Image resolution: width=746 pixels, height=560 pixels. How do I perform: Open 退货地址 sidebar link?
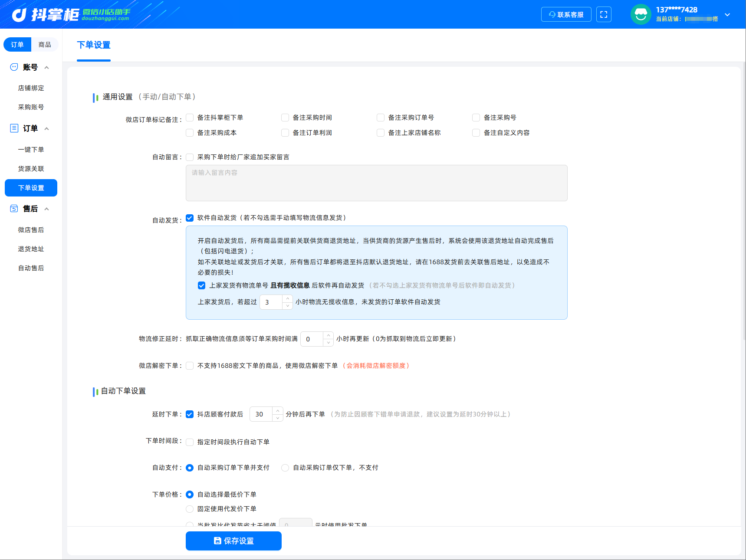tap(31, 249)
